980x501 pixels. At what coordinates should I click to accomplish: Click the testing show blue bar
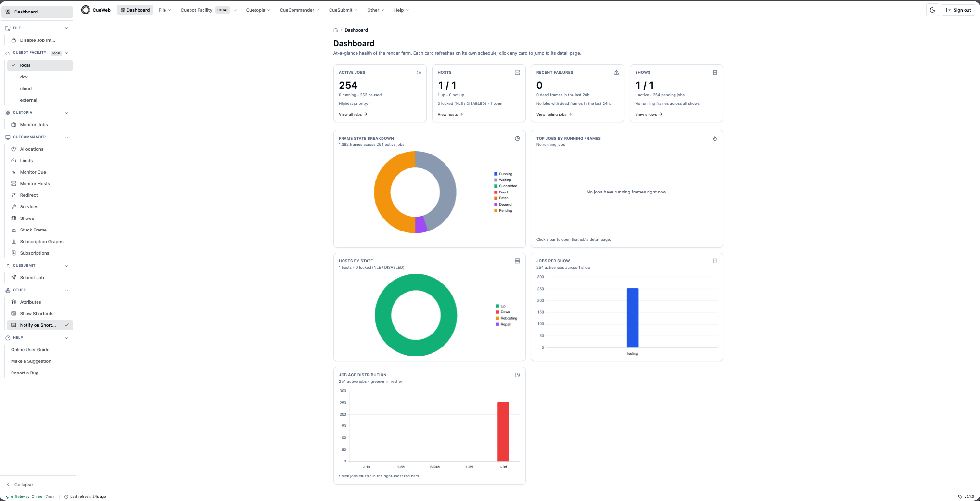(633, 318)
